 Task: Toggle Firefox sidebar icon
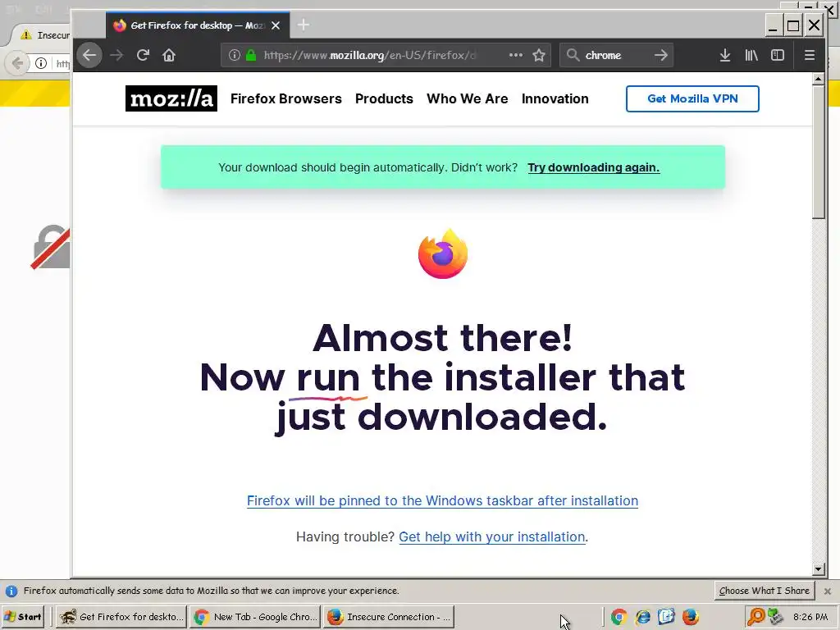(x=778, y=55)
